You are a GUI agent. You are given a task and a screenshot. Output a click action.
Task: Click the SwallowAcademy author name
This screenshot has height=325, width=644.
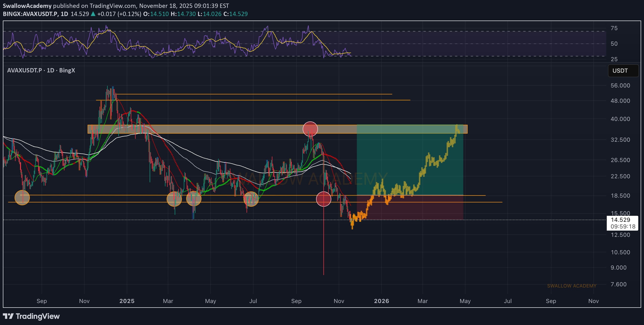pos(27,5)
